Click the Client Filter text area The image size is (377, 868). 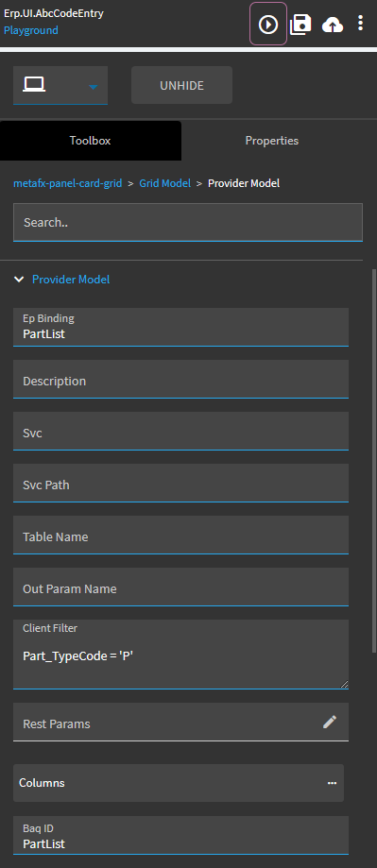pyautogui.click(x=181, y=655)
